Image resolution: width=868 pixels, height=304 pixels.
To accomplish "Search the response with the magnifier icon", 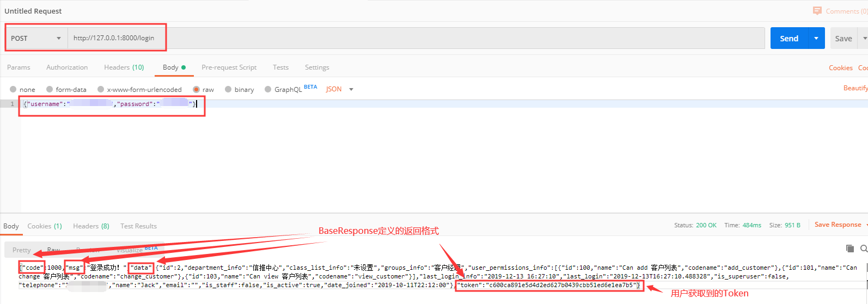I will pyautogui.click(x=864, y=249).
